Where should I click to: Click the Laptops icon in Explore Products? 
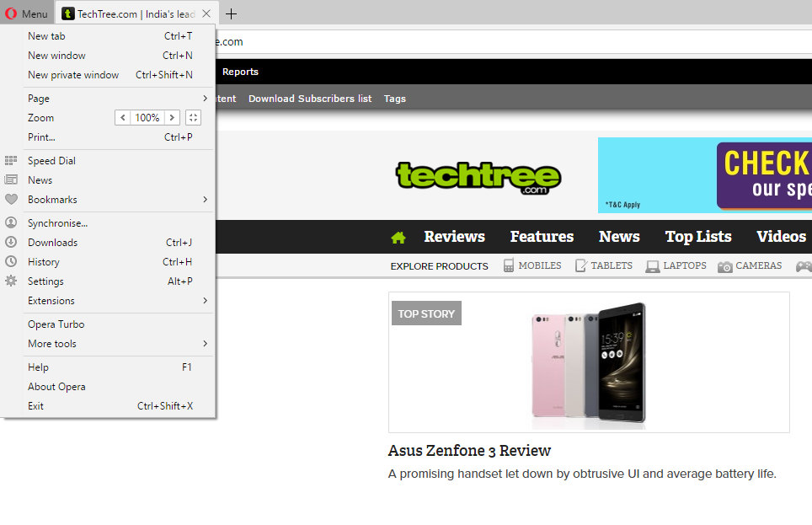point(653,265)
